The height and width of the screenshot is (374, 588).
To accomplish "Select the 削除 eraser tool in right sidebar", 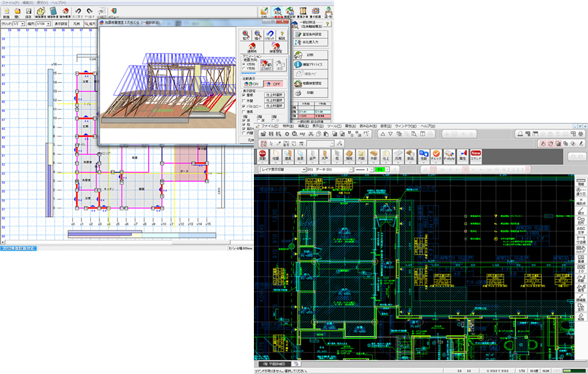I will [x=581, y=317].
